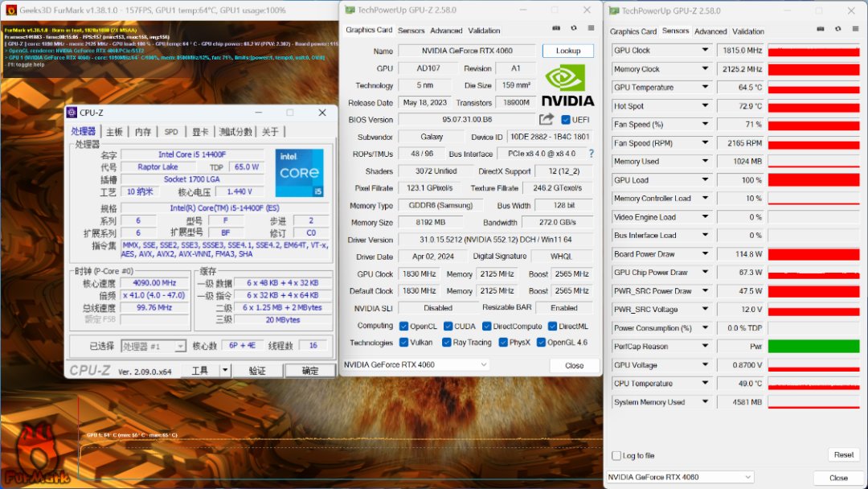Click the refresh icon in GPU-Z Sensors window

837,29
